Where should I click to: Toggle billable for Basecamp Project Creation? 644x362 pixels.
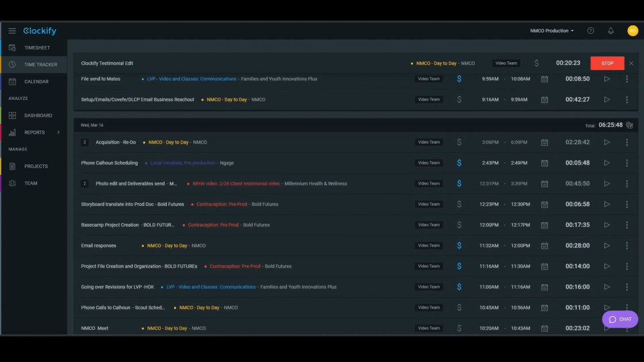click(459, 225)
